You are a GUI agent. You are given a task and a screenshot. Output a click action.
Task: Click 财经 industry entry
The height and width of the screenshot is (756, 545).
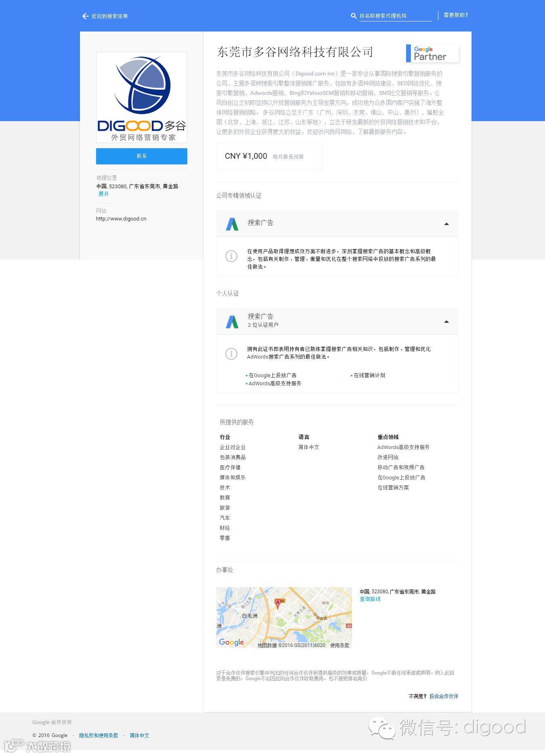pyautogui.click(x=225, y=528)
